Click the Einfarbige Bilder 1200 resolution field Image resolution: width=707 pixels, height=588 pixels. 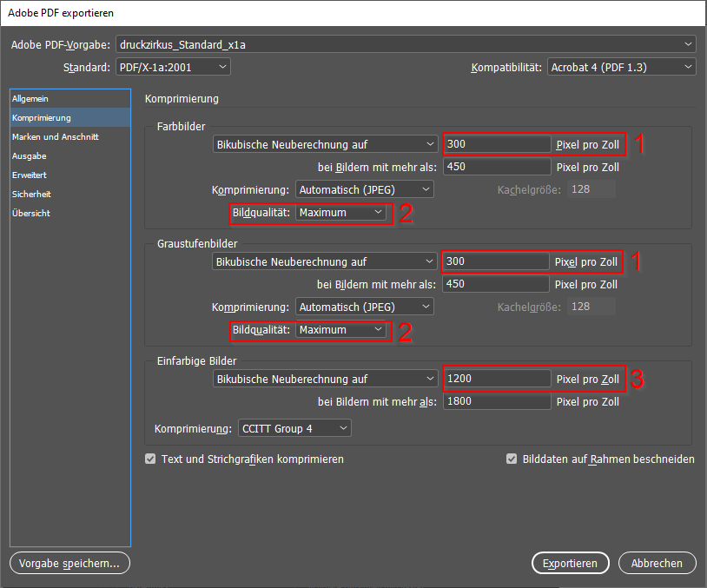pyautogui.click(x=497, y=379)
